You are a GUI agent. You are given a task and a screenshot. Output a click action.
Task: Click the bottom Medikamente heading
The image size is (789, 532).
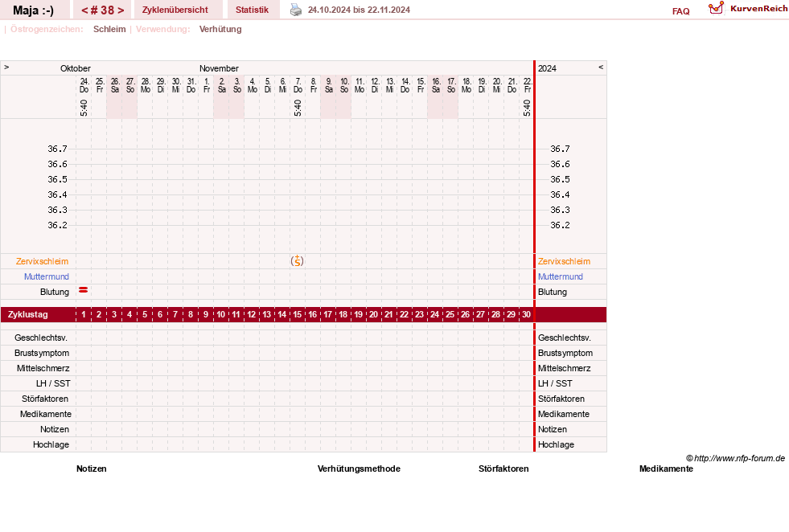click(666, 469)
